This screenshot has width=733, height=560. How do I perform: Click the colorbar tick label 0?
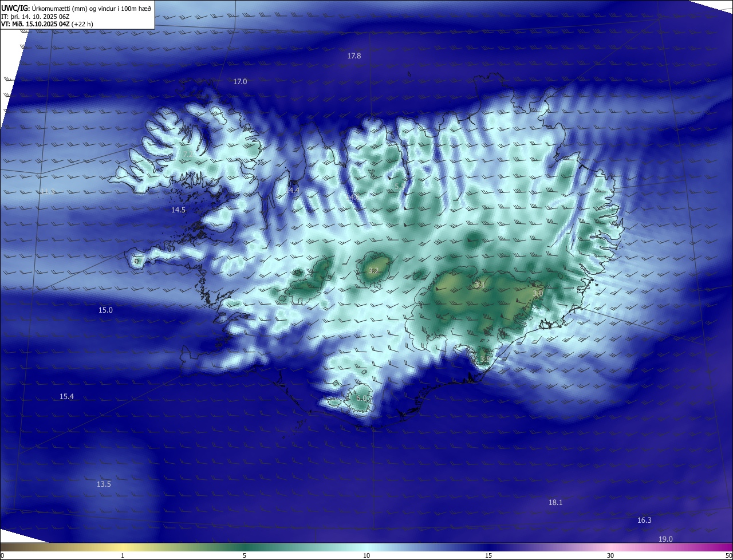coord(2,555)
